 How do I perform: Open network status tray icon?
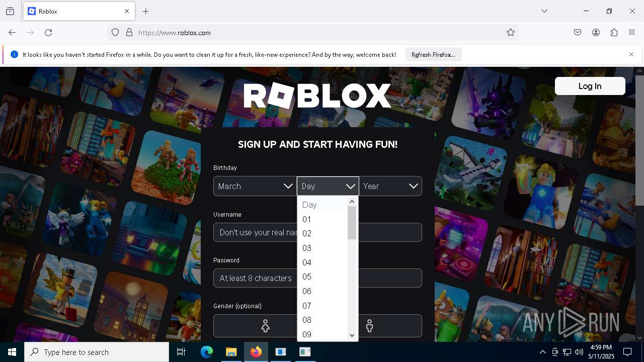(x=567, y=352)
